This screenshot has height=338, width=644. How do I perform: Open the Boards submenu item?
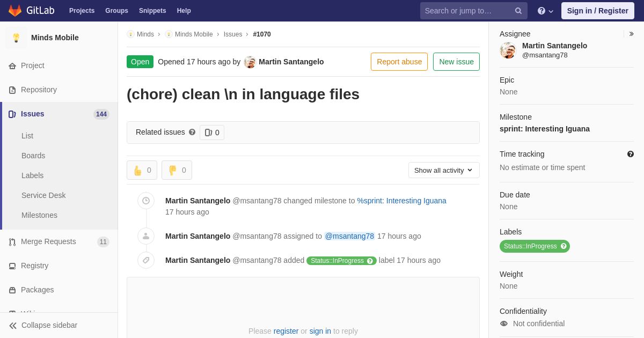pos(33,156)
